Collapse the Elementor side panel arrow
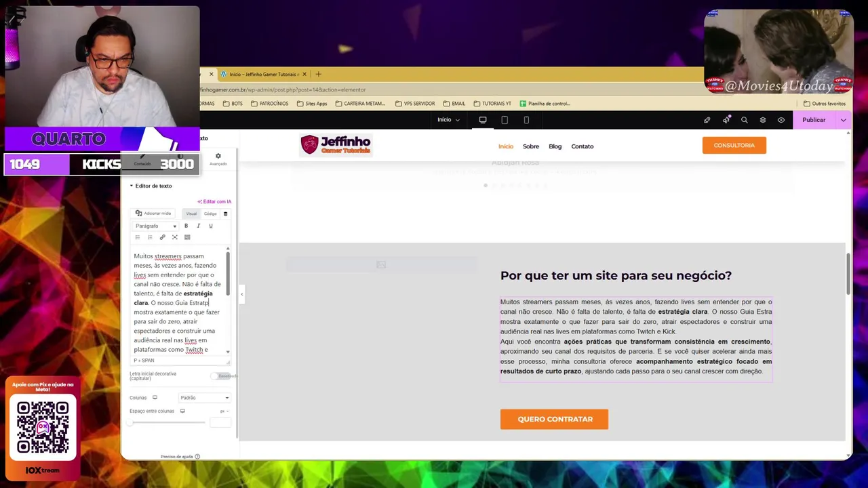Image resolution: width=868 pixels, height=488 pixels. pyautogui.click(x=241, y=294)
